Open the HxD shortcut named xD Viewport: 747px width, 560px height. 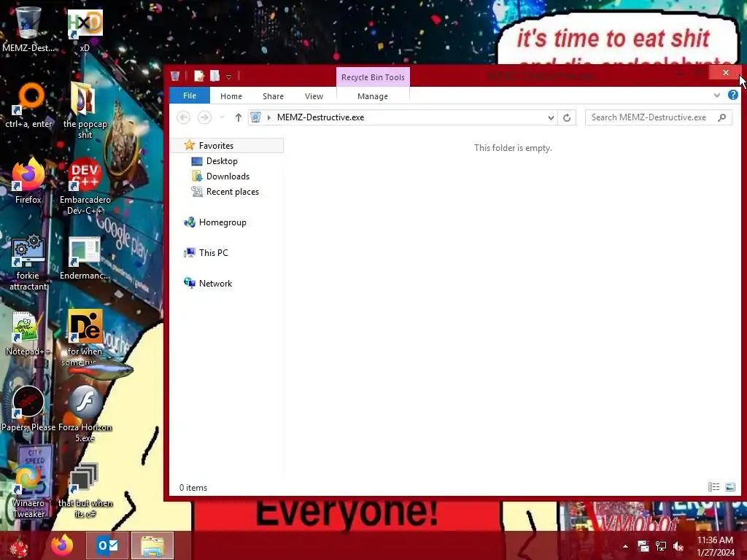point(85,29)
